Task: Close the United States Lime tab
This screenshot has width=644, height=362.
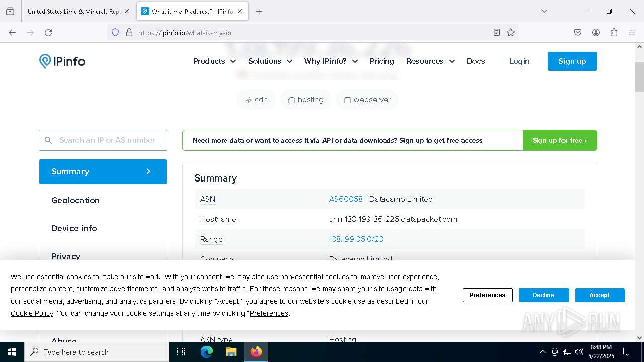Action: (126, 11)
